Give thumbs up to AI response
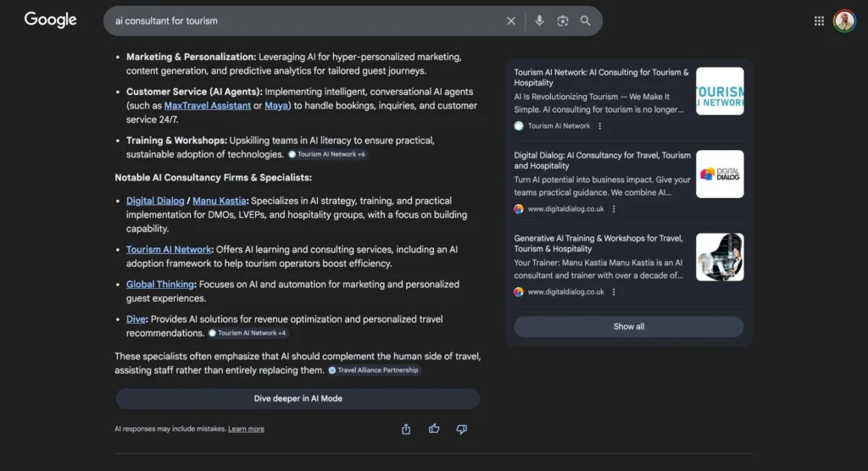This screenshot has width=868, height=471. tap(434, 429)
